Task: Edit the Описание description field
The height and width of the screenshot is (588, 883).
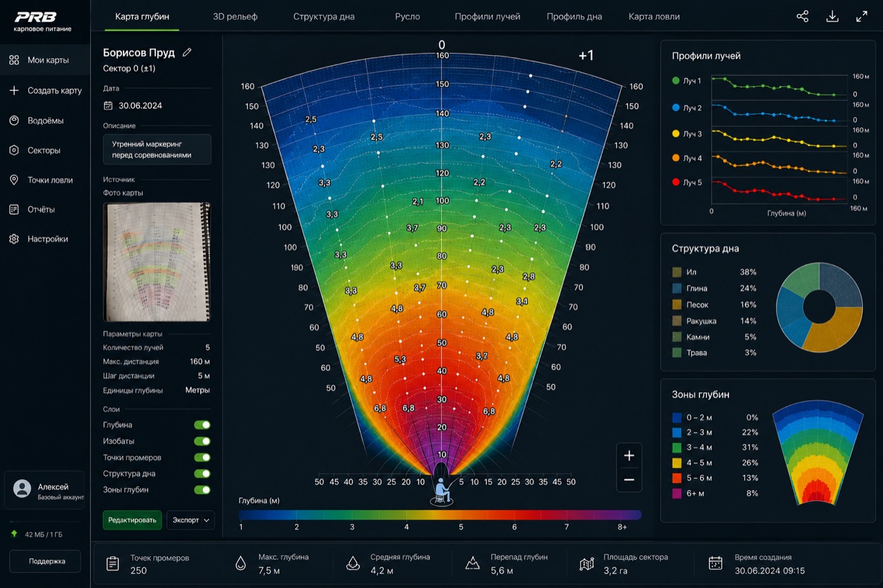Action: (x=157, y=150)
